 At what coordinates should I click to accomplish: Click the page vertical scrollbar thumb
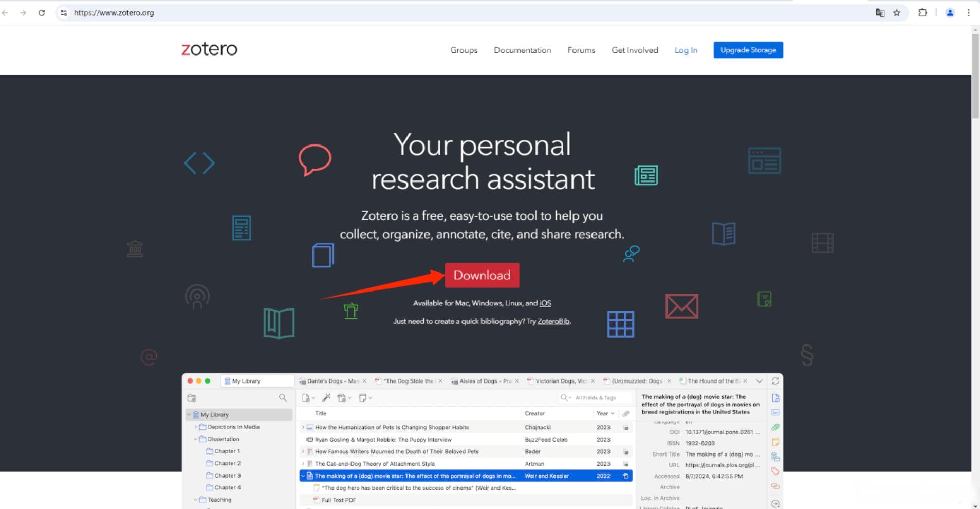[975, 76]
